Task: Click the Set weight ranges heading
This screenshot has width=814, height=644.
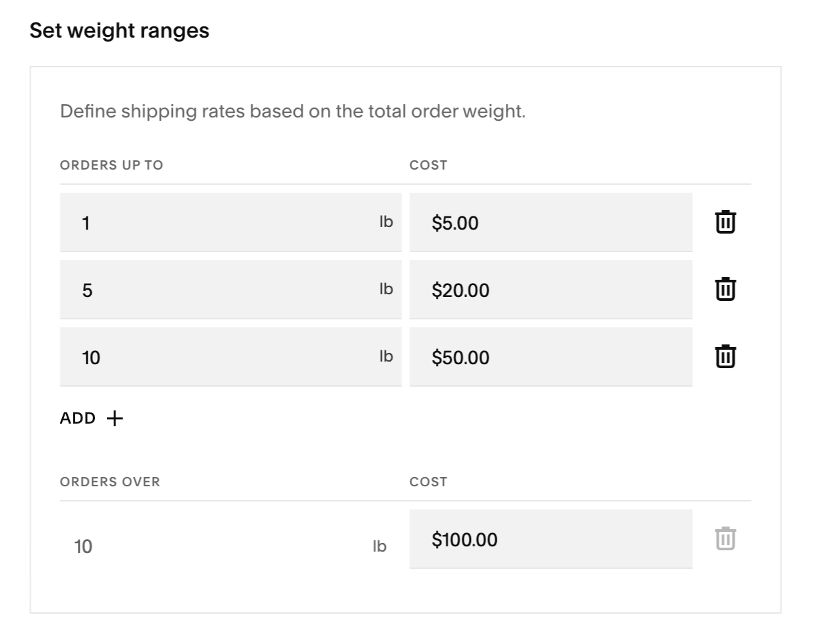Action: [119, 30]
